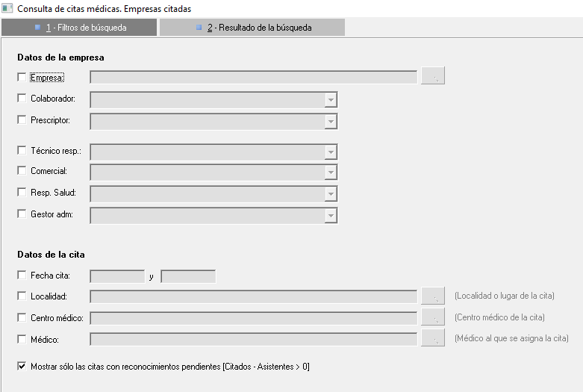Open the Prescriptor dropdown

331,122
